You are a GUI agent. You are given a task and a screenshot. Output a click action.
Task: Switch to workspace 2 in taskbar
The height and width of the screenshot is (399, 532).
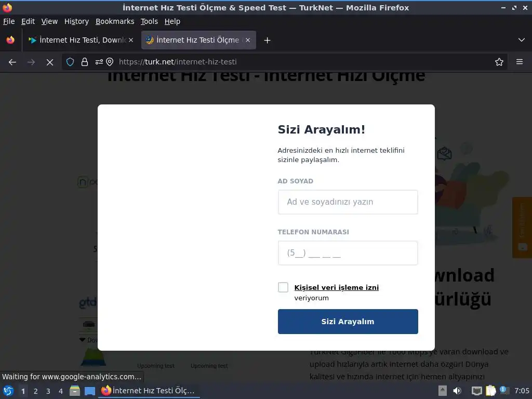coord(36,391)
